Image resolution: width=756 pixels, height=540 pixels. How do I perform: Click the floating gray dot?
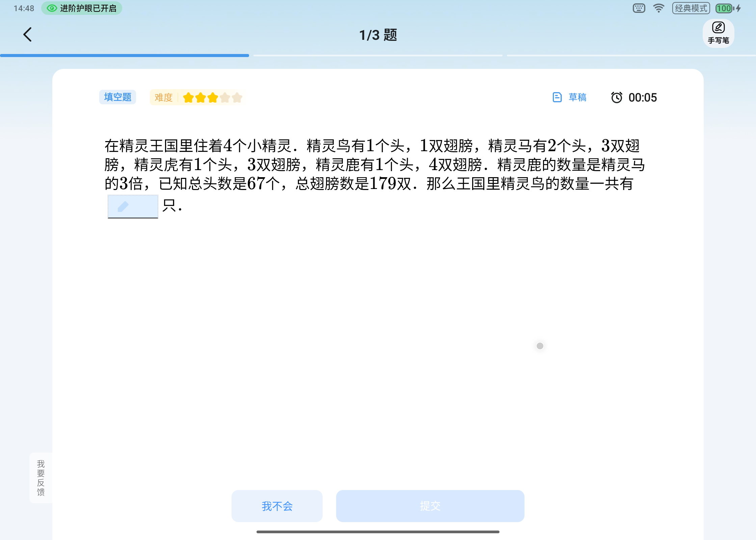pos(540,346)
